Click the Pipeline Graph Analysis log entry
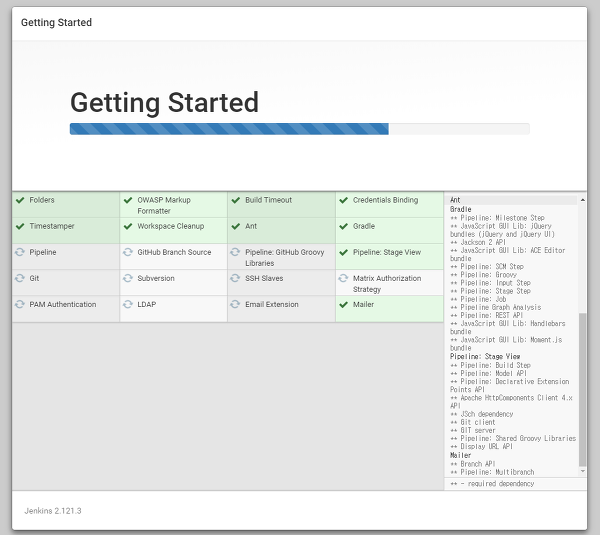The image size is (600, 535). point(496,307)
